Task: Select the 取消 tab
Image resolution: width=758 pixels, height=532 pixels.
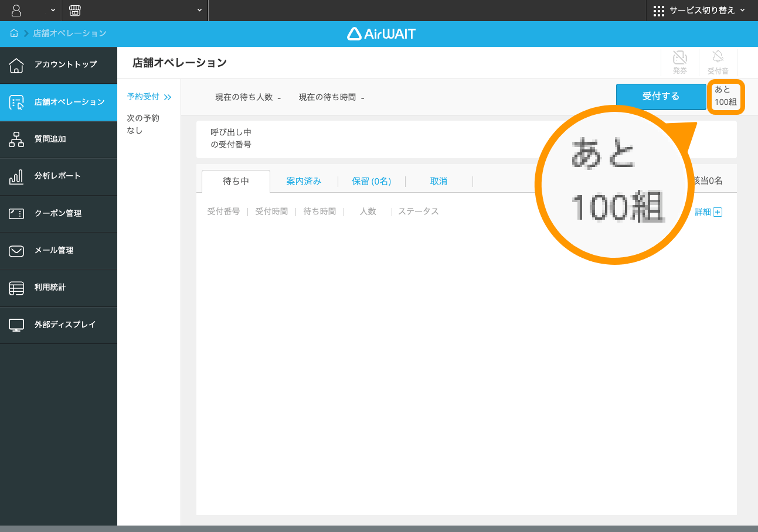Action: pos(439,182)
